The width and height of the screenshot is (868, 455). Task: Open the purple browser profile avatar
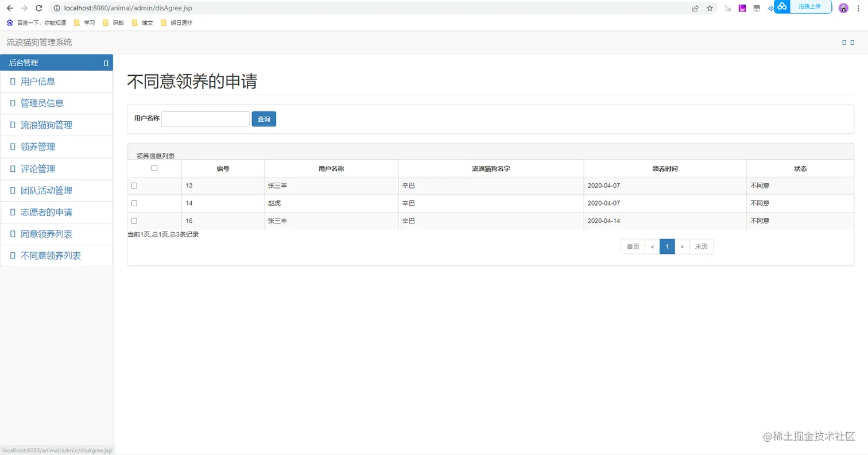coord(843,8)
